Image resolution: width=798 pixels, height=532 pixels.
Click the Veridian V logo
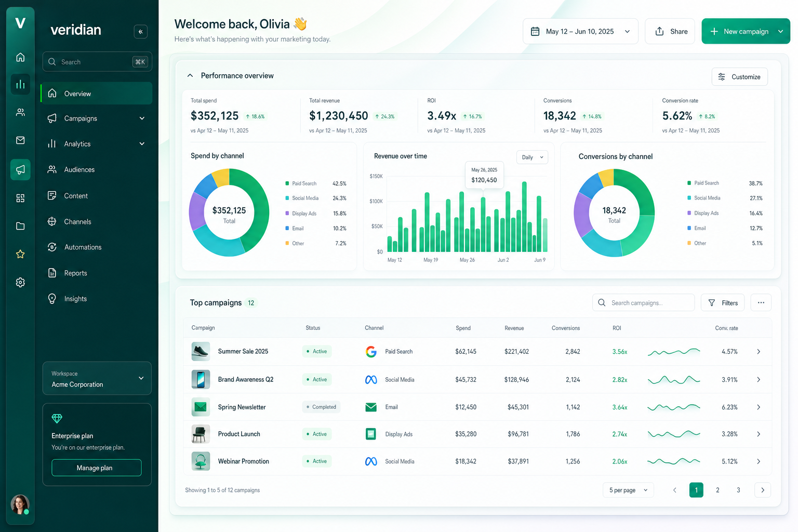20,23
